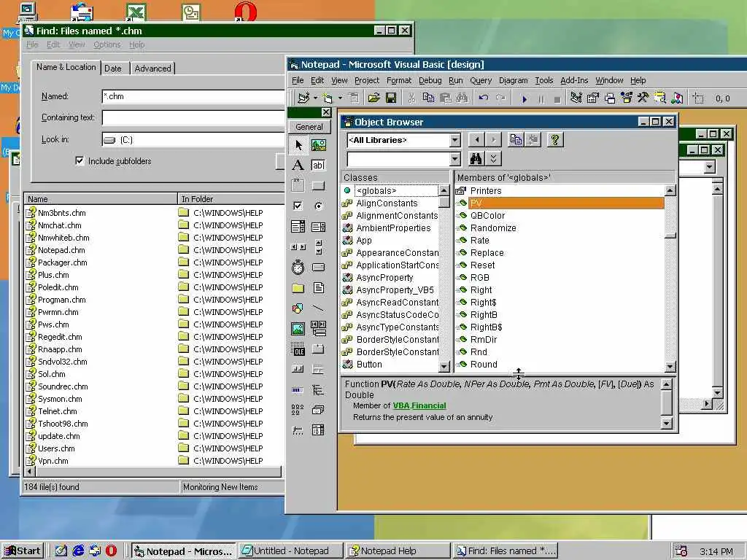Select the Pointer tool in toolbox
The height and width of the screenshot is (560, 747).
click(298, 145)
